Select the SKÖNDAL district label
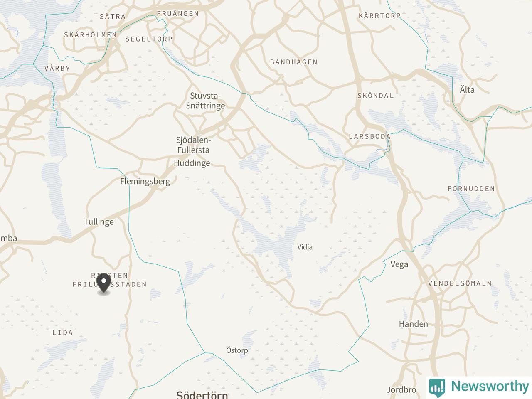 [376, 95]
